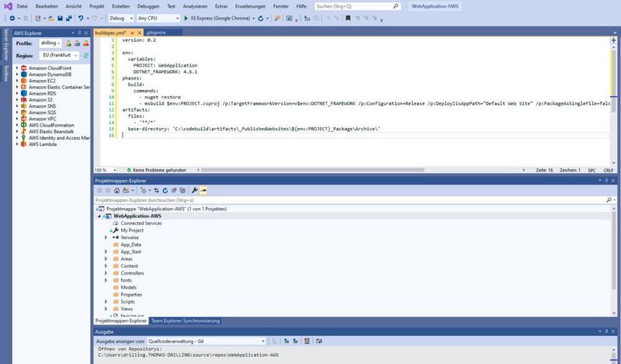Open the Datei menu
Image resolution: width=621 pixels, height=364 pixels.
23,6
